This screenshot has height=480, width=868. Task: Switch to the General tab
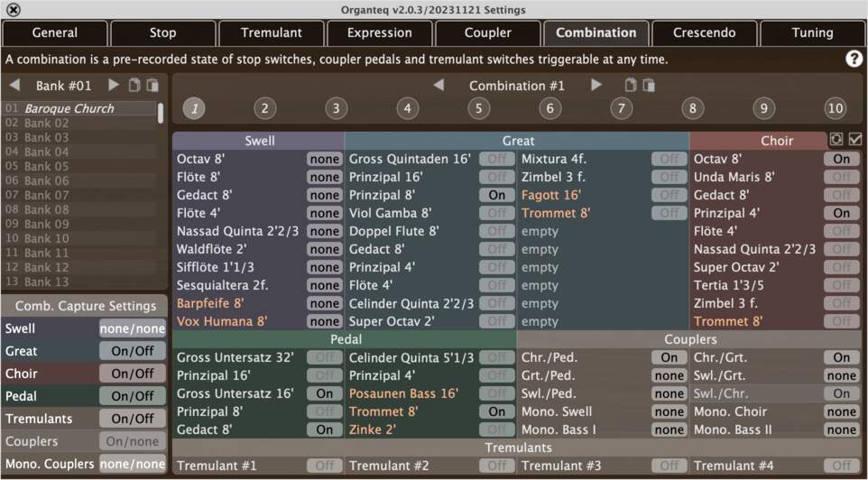coord(55,32)
